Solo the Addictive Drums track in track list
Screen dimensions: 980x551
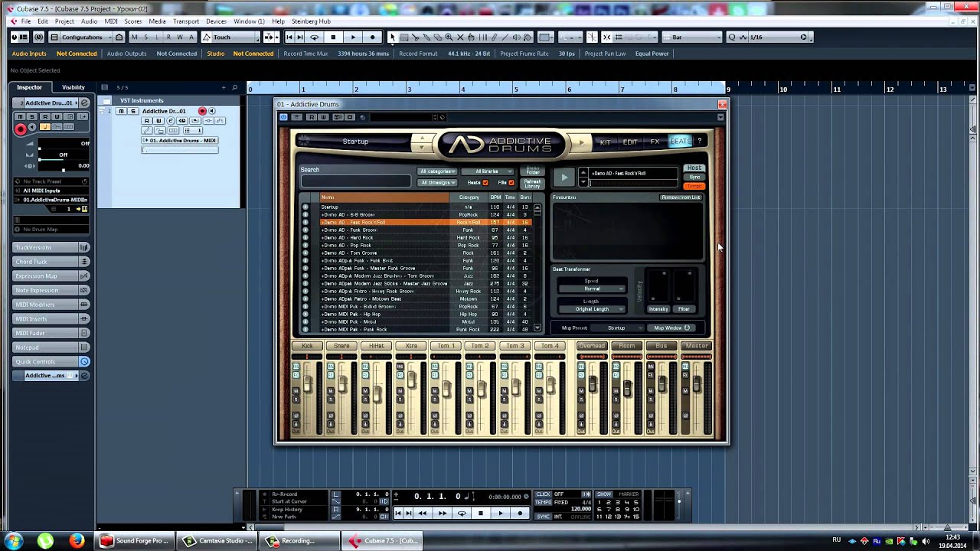133,111
